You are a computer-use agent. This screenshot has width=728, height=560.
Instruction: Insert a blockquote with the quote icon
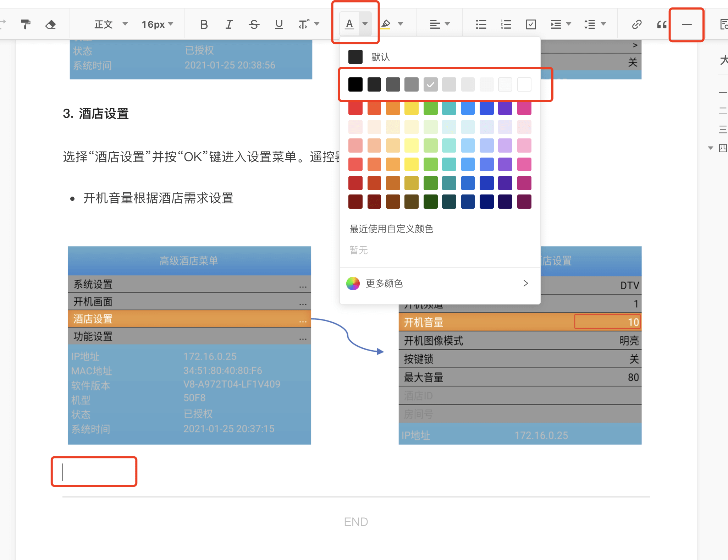coord(661,24)
